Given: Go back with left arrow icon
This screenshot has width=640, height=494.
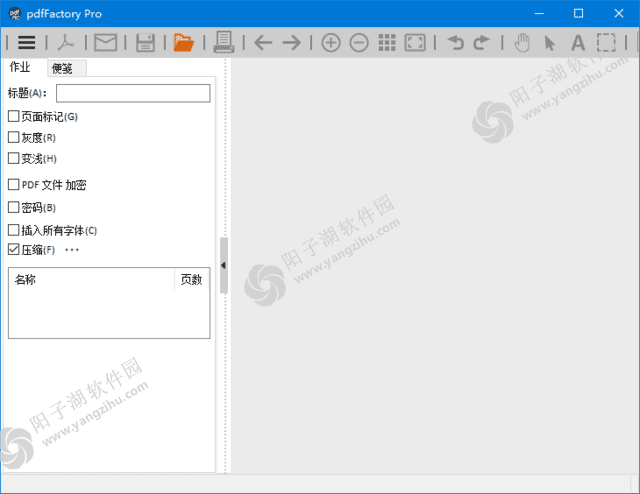Looking at the screenshot, I should point(263,42).
